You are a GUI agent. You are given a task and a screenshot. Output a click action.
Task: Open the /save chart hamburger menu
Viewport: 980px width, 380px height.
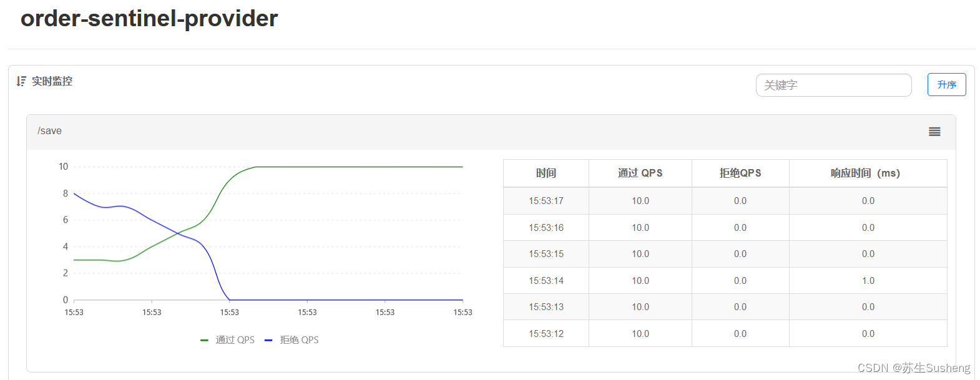click(934, 132)
